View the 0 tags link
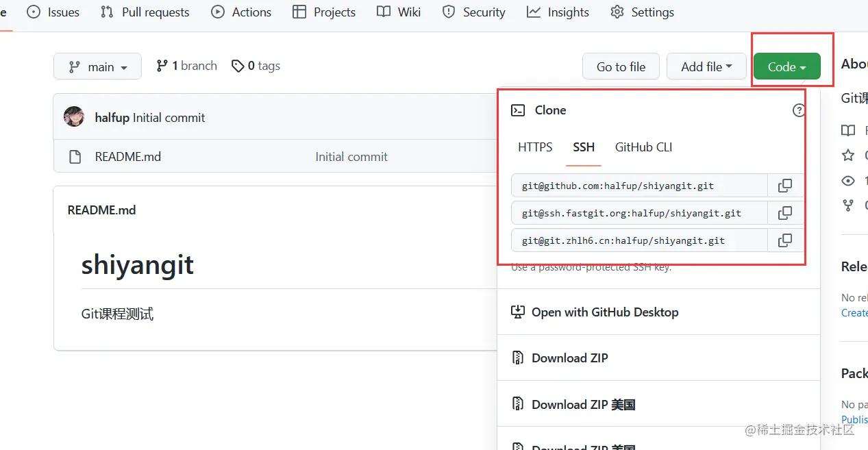The width and height of the screenshot is (868, 450). [256, 66]
